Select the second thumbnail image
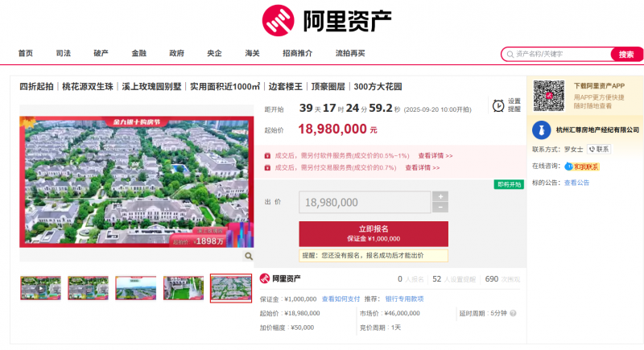The image size is (644, 350). pyautogui.click(x=89, y=288)
